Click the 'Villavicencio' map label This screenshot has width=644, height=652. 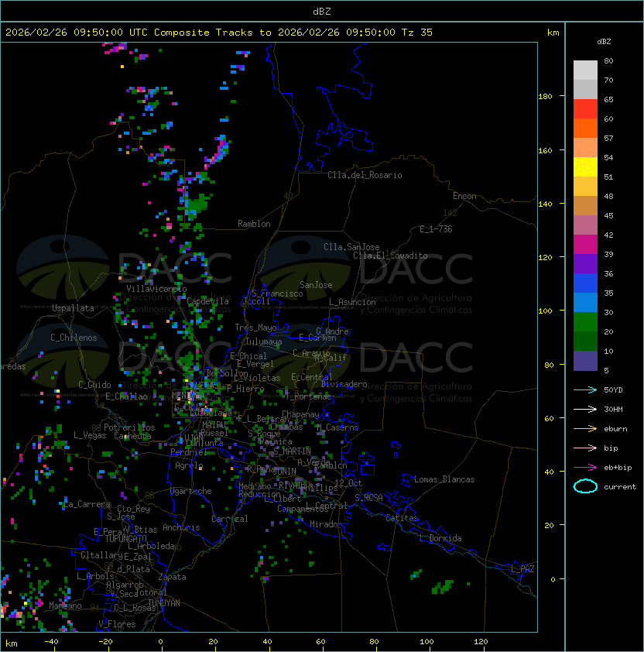point(156,289)
